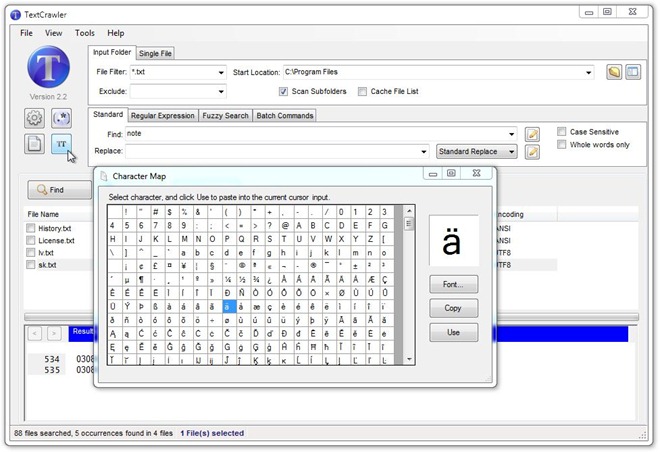Open the Find field editor pencil icon
This screenshot has width=660, height=452.
(532, 135)
